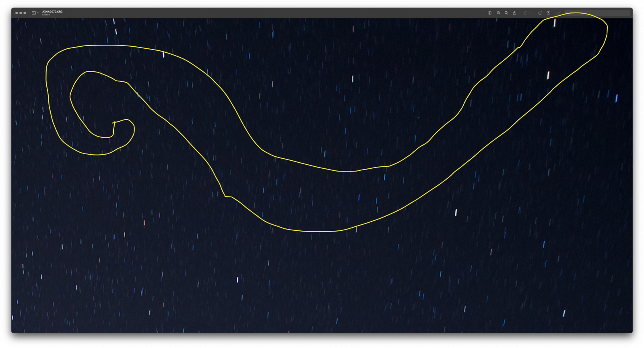This screenshot has width=644, height=348.
Task: Toggle the sidebar view button
Action: coord(34,13)
